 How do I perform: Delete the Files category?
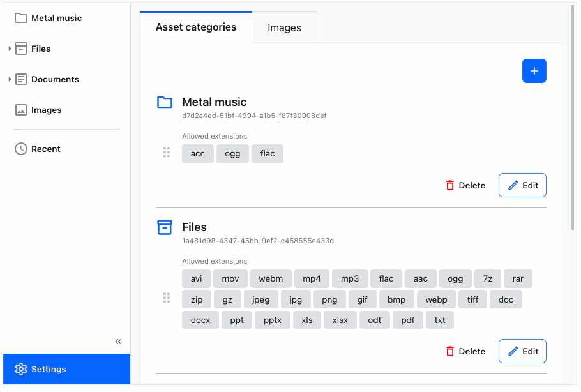click(x=465, y=351)
